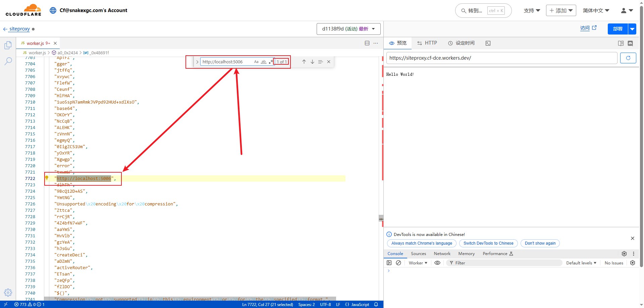The width and height of the screenshot is (644, 308).
Task: Toggle Match Whole Word in find box
Action: (x=264, y=62)
